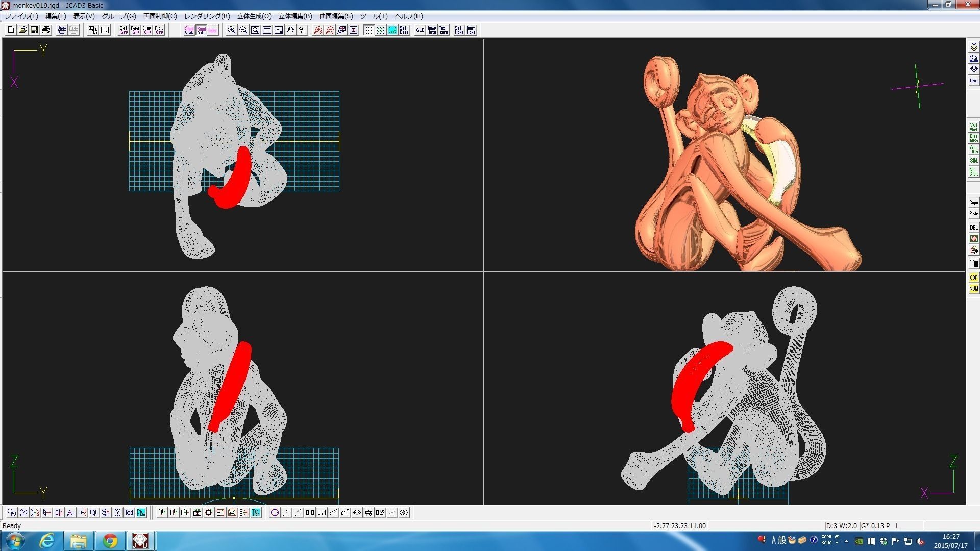Viewport: 980px width, 551px height.
Task: Click the GLB toolbar button
Action: [420, 30]
